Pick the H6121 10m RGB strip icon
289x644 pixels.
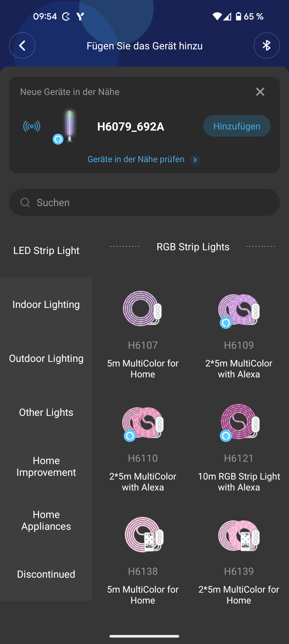(x=239, y=422)
